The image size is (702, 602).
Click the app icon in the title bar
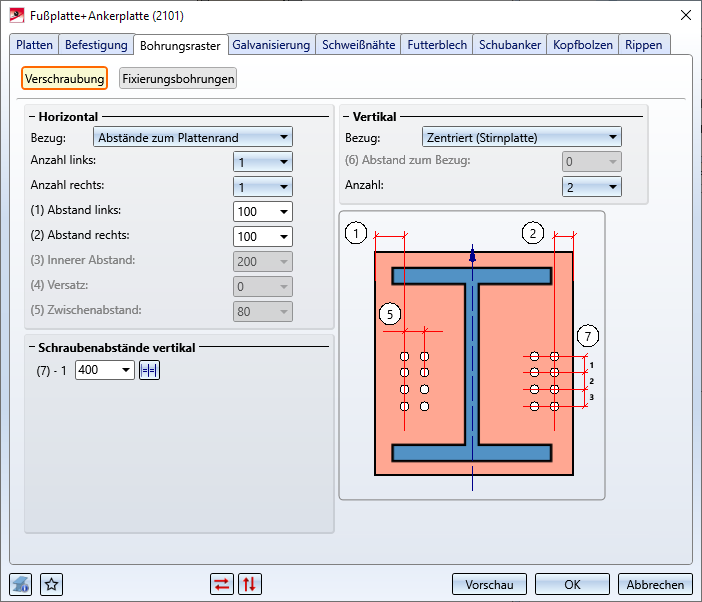point(15,15)
